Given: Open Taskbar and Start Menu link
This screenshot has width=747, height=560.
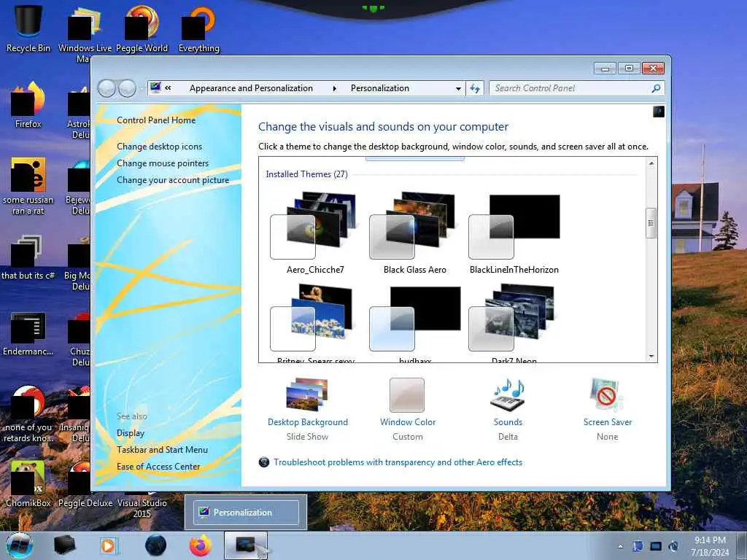Looking at the screenshot, I should point(163,449).
